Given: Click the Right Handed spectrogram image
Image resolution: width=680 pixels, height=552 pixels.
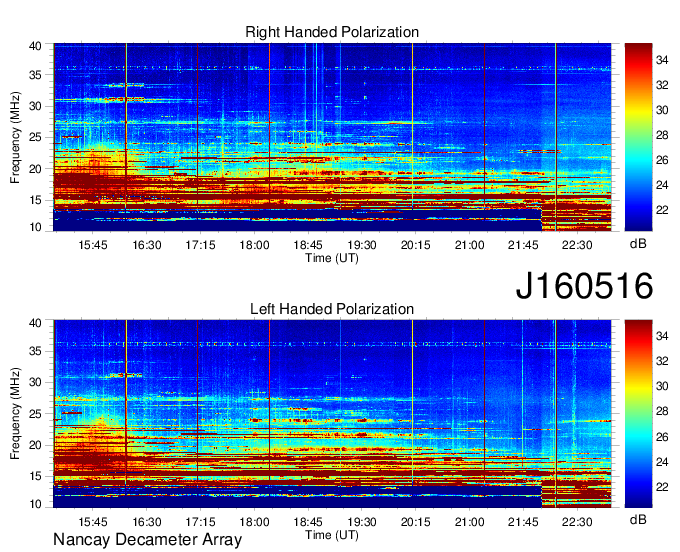Looking at the screenshot, I should (332, 137).
